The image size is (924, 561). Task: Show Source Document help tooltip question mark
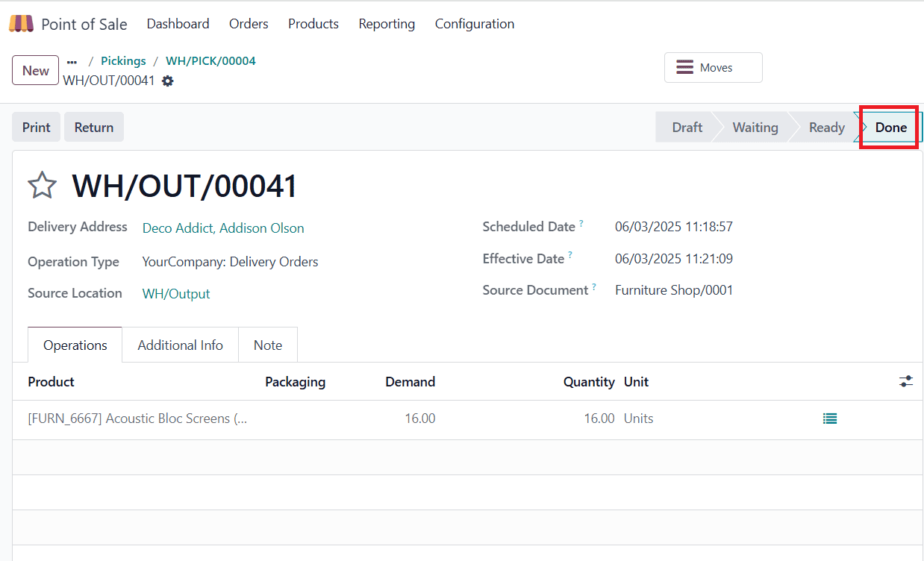tap(594, 287)
